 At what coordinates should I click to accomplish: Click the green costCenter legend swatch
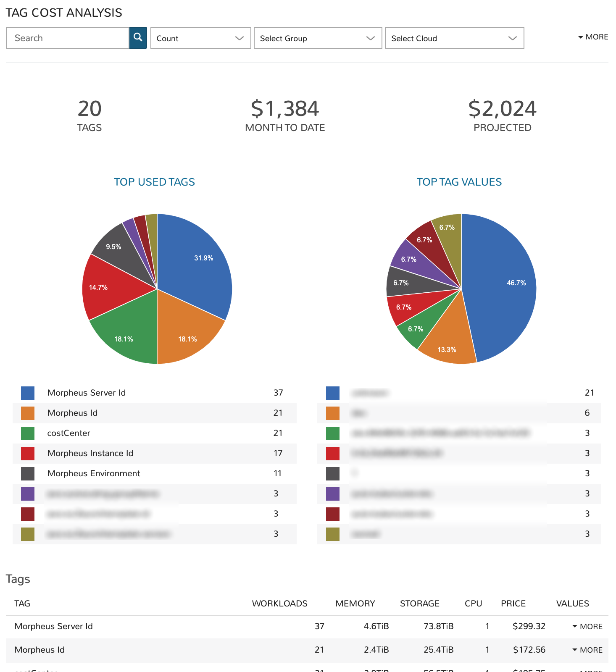[28, 433]
